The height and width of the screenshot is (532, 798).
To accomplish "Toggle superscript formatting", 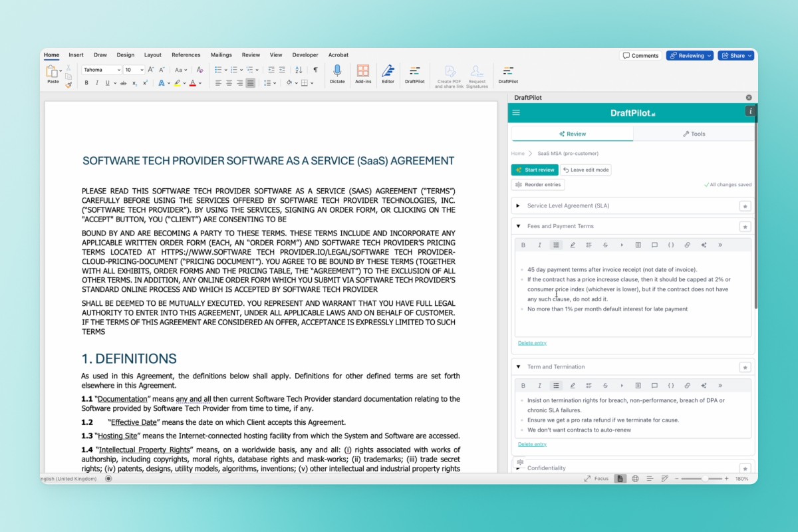I will click(146, 83).
